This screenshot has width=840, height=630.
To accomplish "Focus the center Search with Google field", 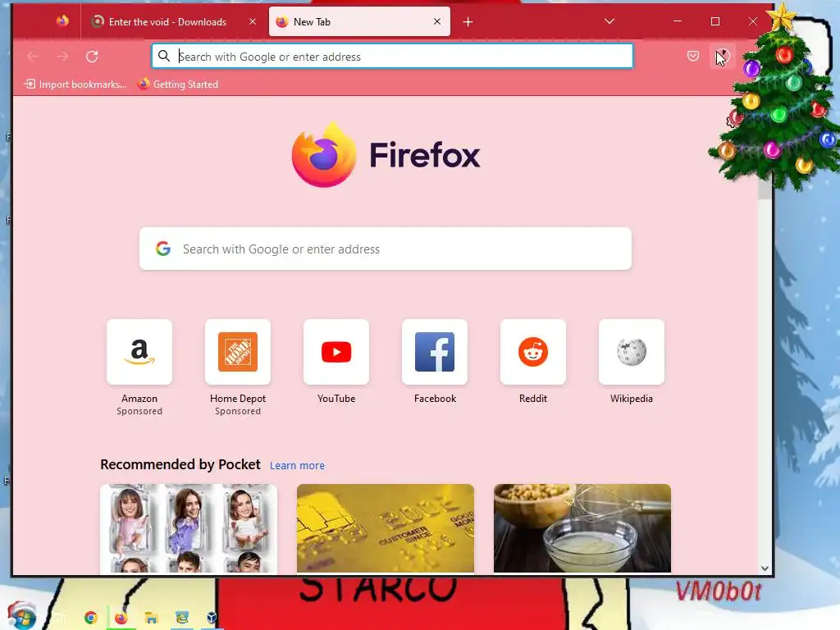I will 386,249.
